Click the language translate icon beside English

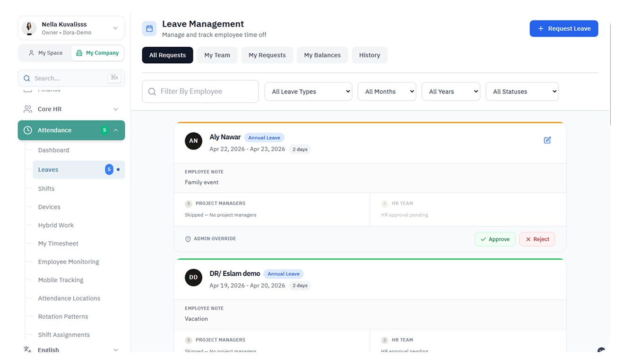27,350
